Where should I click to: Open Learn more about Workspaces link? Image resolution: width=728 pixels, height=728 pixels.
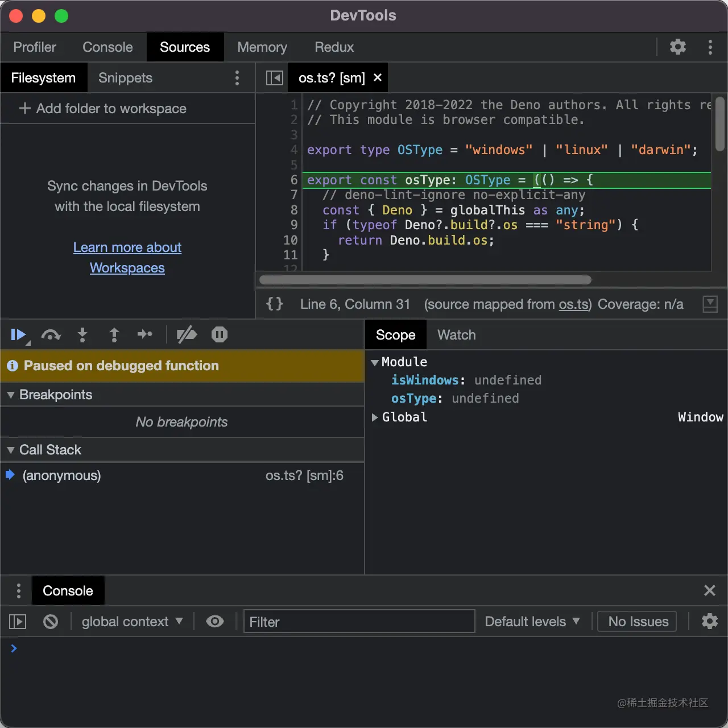[127, 258]
